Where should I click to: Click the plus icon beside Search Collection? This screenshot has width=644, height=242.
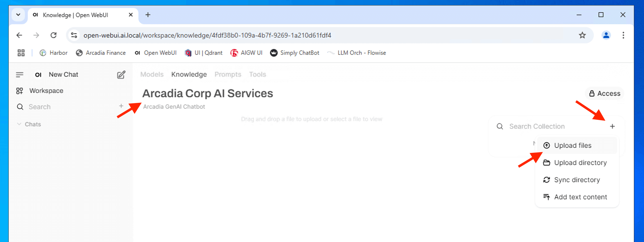pyautogui.click(x=612, y=126)
